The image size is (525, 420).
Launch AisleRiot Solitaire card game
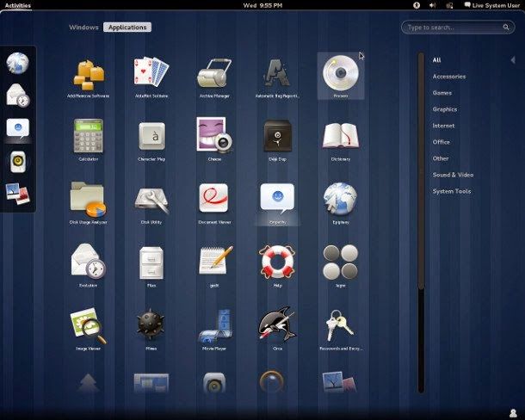(151, 78)
